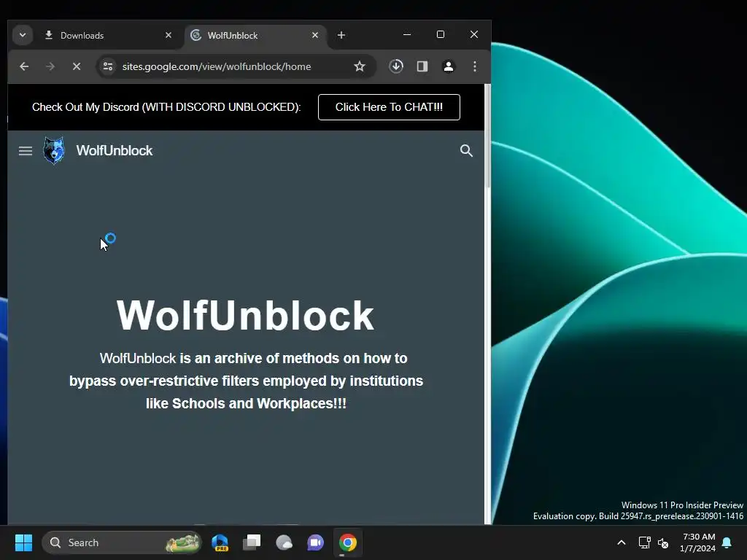Open the tab search dropdown arrow
This screenshot has width=747, height=560.
tap(23, 35)
